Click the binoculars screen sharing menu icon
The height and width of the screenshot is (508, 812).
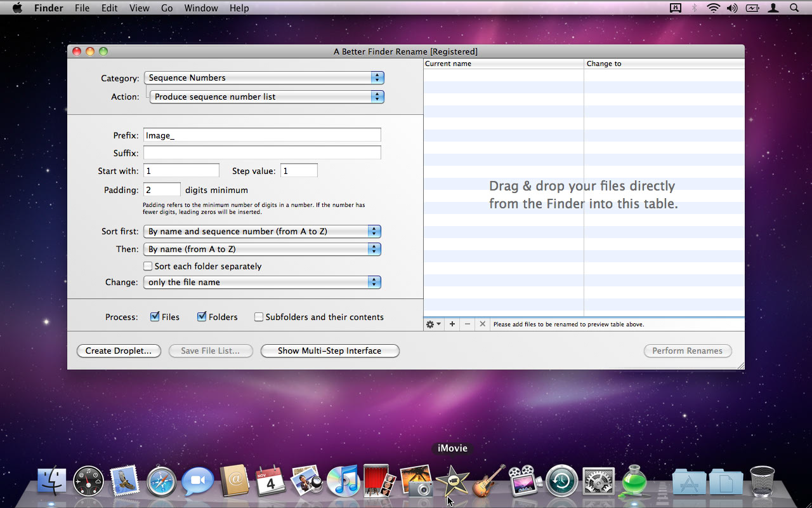(x=676, y=8)
